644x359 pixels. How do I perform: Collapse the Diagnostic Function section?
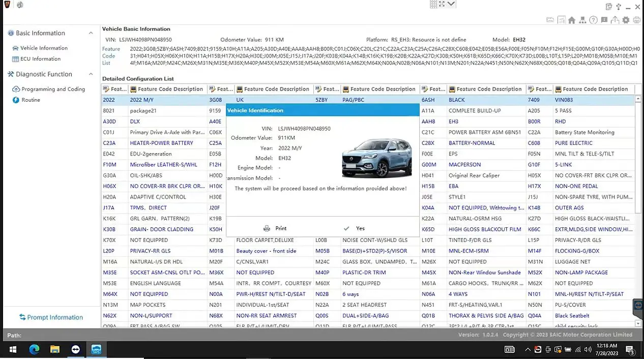pos(91,74)
